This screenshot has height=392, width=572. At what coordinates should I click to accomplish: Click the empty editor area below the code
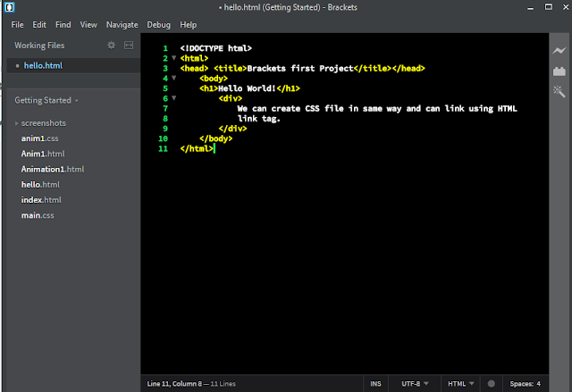click(x=344, y=263)
